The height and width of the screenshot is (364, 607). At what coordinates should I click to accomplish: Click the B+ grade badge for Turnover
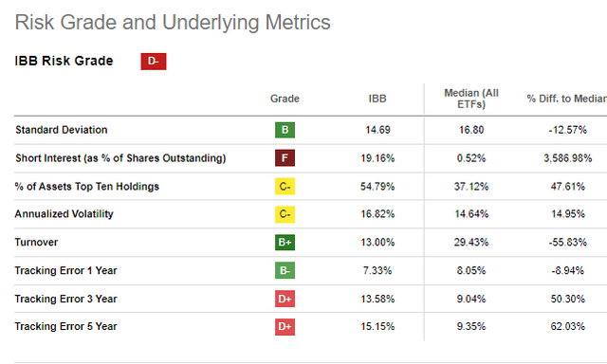click(x=285, y=242)
